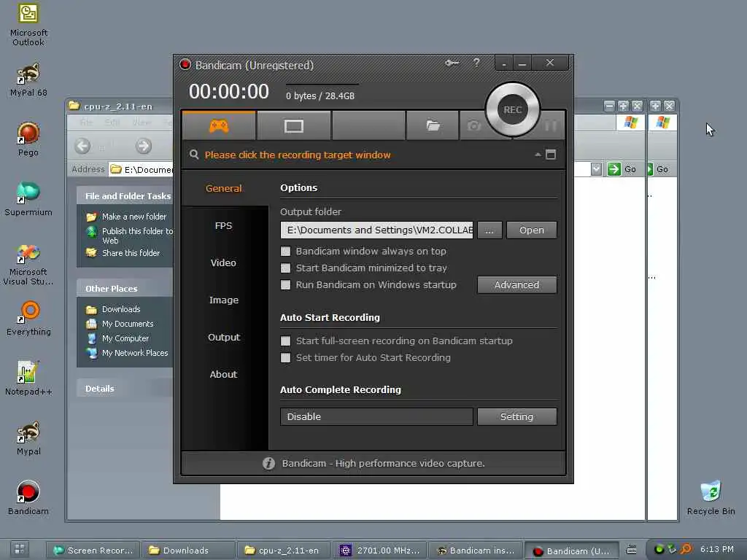The image size is (747, 560).
Task: Click the browse '...' button for output folder
Action: click(x=489, y=230)
